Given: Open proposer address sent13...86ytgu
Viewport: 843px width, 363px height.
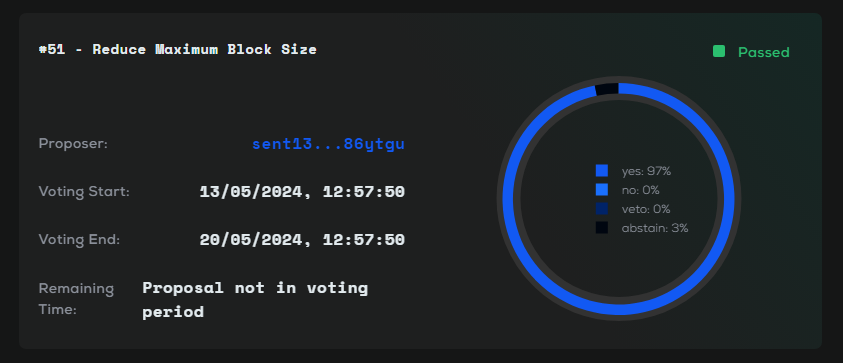Looking at the screenshot, I should pos(328,144).
